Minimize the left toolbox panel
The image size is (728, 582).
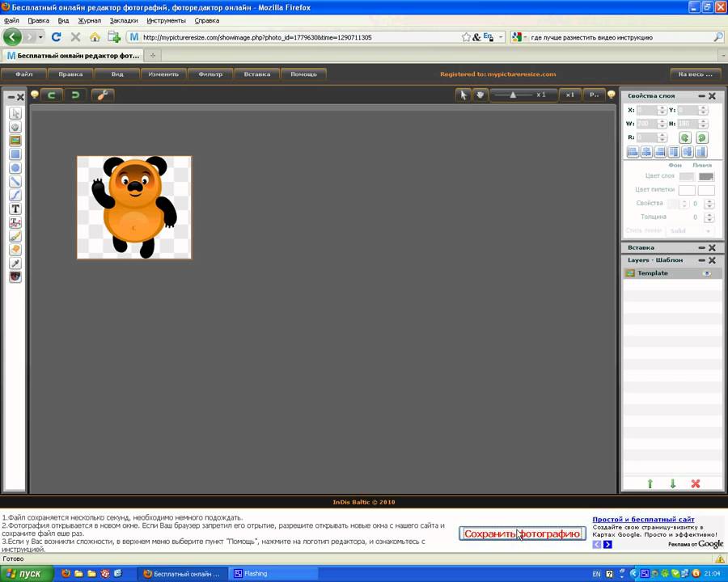11,97
